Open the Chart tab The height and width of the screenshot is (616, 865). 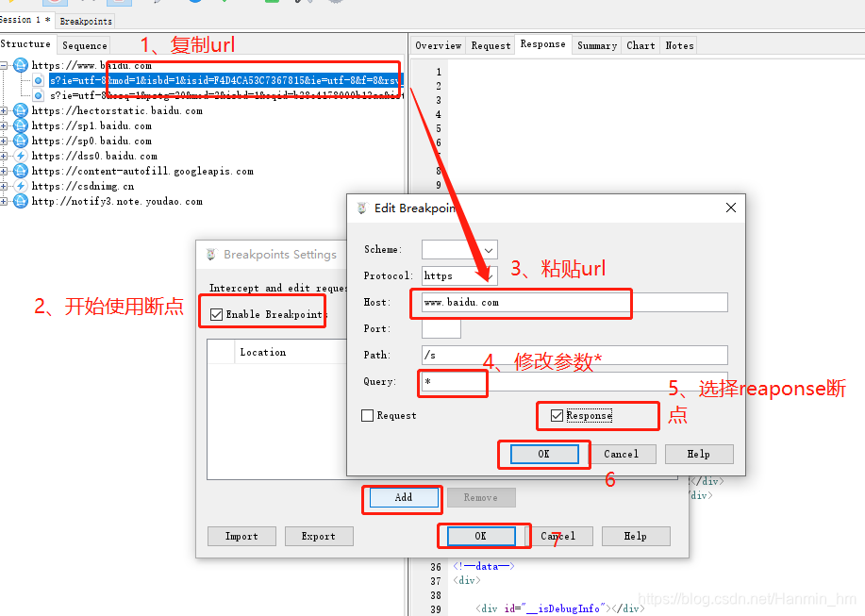pyautogui.click(x=640, y=46)
